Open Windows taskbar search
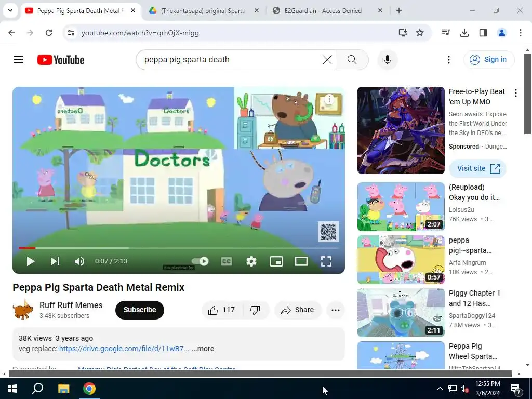532x399 pixels. point(37,389)
